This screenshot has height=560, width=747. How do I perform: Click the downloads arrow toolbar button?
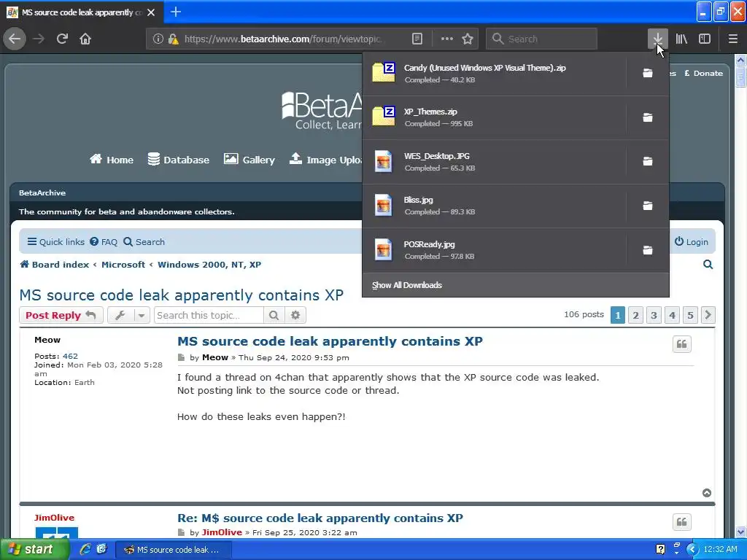(657, 39)
